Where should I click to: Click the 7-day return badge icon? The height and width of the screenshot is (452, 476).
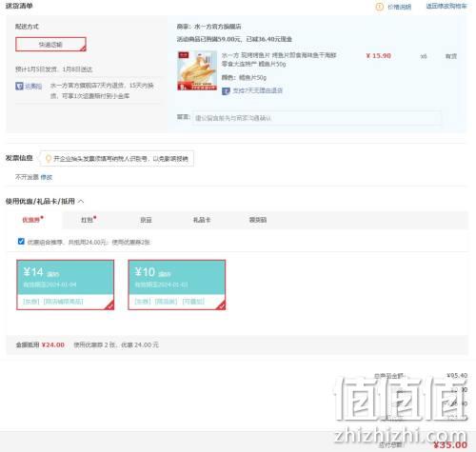point(226,91)
